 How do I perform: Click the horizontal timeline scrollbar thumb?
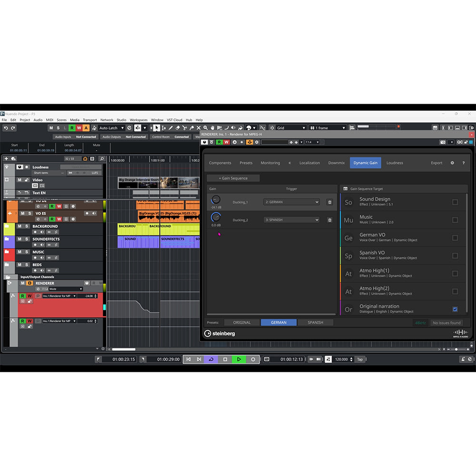(x=124, y=349)
